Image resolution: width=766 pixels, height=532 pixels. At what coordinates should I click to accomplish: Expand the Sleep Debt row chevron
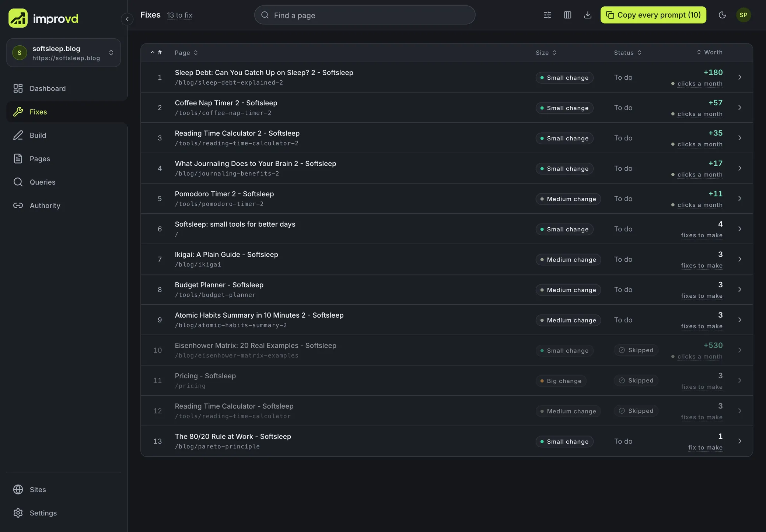[740, 77]
